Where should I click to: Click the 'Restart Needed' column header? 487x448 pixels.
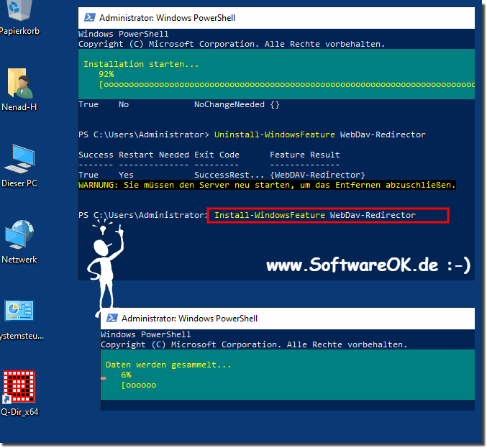click(154, 155)
